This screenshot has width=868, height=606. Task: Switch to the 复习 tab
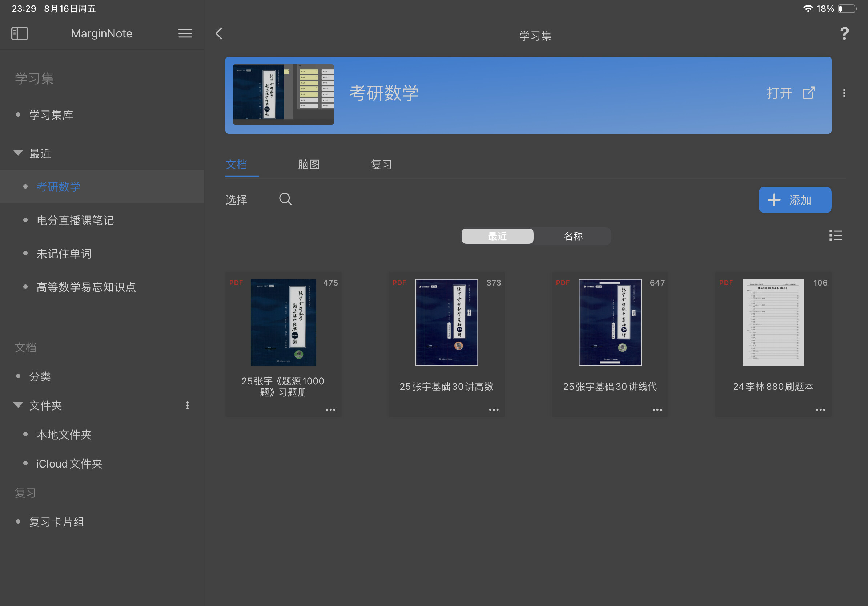click(x=381, y=164)
